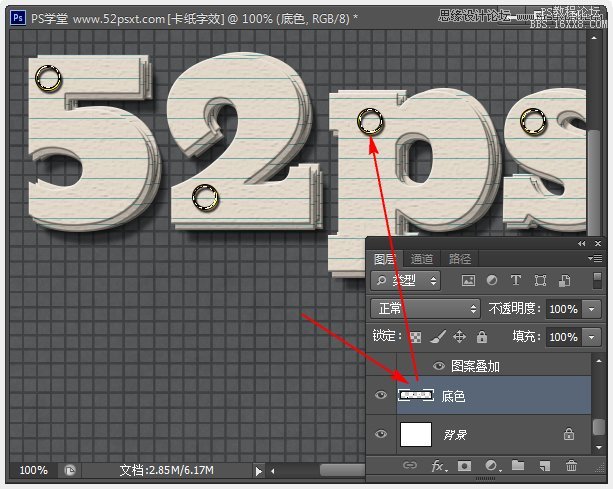Select the 底色 layer name
The width and height of the screenshot is (613, 489).
[x=453, y=396]
